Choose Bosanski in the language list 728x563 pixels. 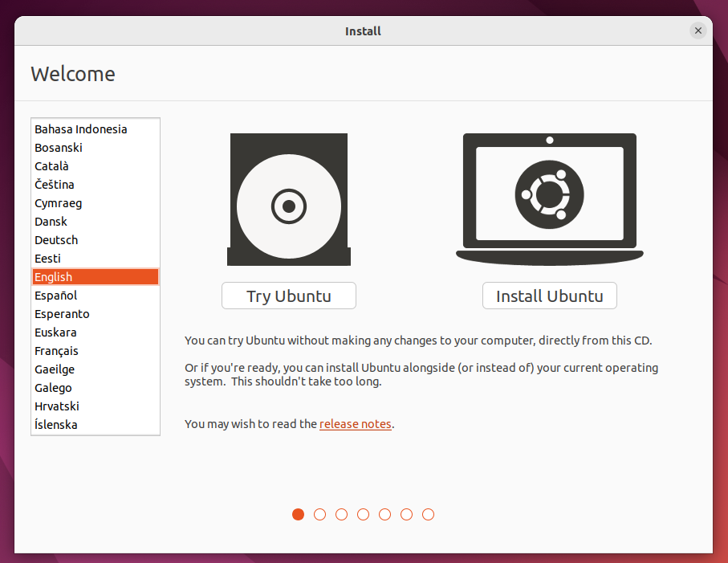coord(59,148)
